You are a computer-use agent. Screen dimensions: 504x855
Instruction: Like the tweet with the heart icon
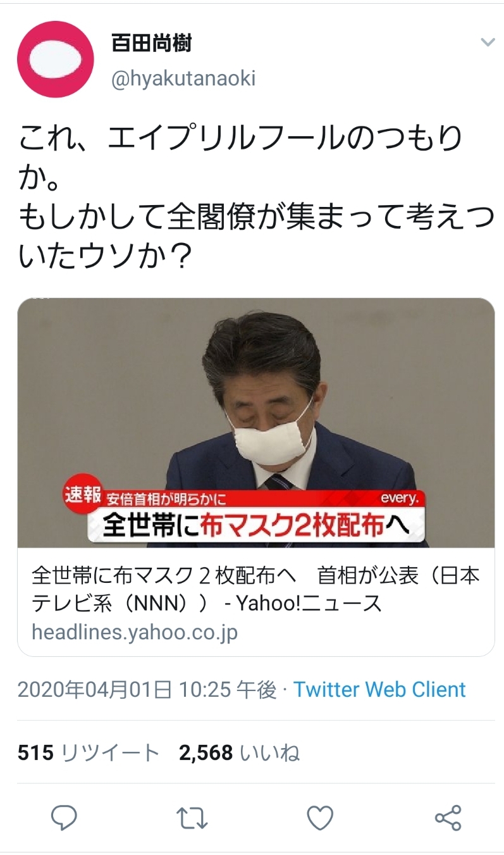click(x=320, y=818)
